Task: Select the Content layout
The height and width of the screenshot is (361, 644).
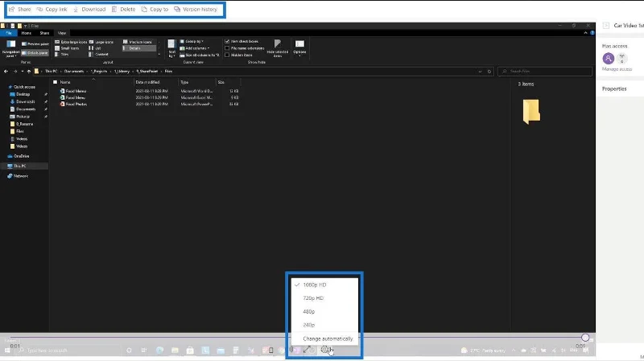Action: coord(99,54)
